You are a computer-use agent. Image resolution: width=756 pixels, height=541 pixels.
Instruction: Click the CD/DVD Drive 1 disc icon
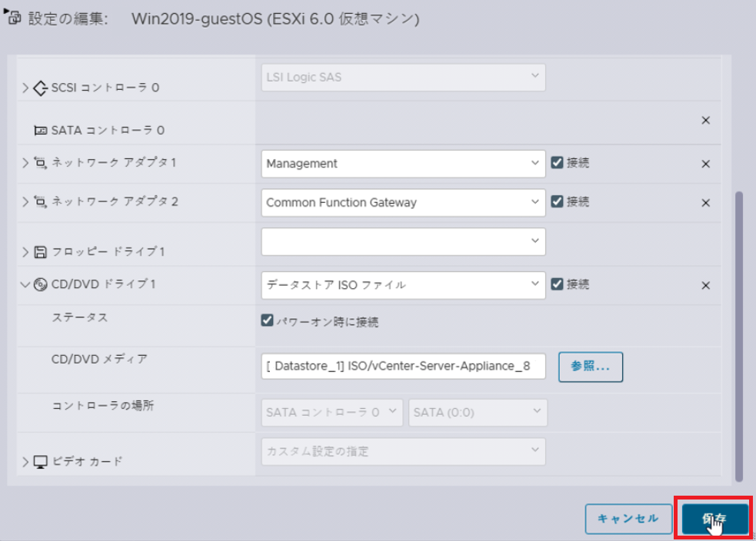coord(41,284)
